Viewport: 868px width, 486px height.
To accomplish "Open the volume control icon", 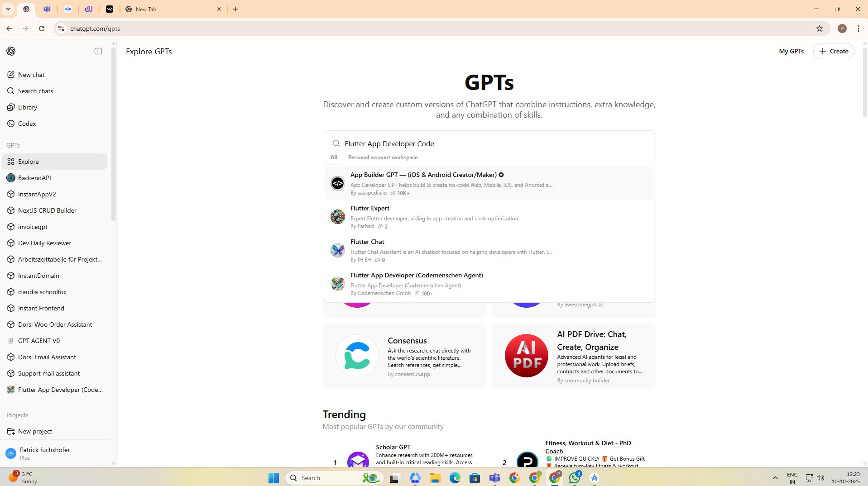I will click(x=820, y=478).
